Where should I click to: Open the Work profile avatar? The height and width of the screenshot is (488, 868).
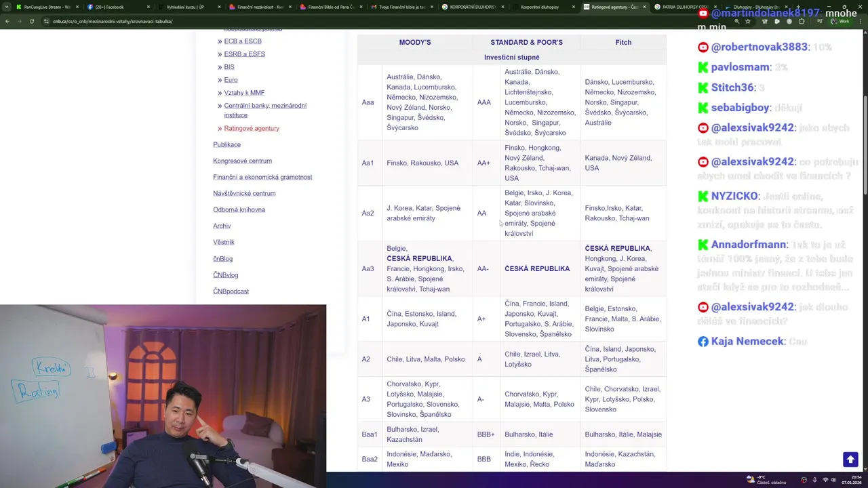tap(840, 21)
